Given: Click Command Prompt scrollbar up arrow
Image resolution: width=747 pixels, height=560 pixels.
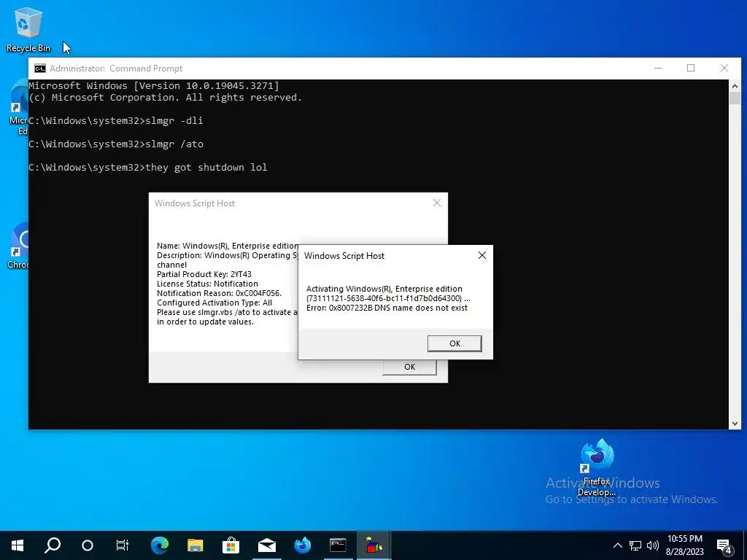Looking at the screenshot, I should [x=735, y=86].
